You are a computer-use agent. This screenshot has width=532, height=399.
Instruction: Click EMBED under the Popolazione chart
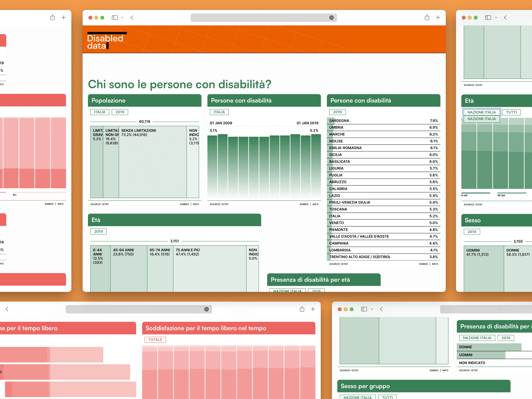[x=185, y=204]
